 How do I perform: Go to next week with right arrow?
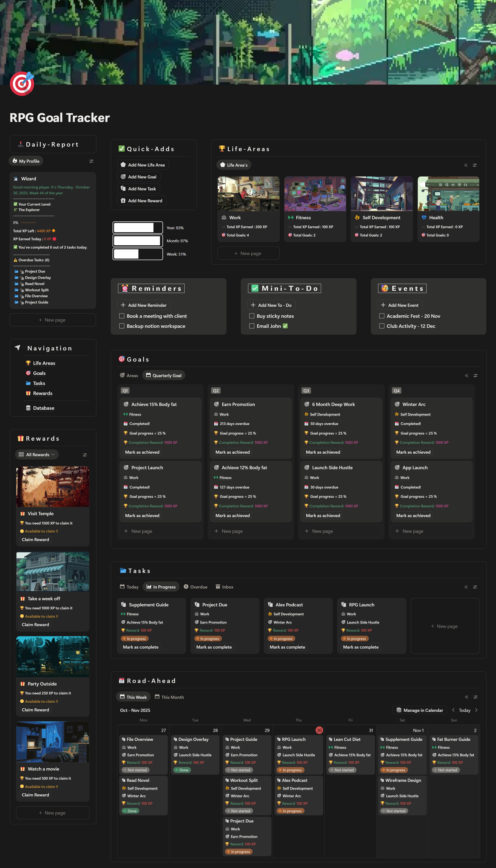tap(476, 710)
